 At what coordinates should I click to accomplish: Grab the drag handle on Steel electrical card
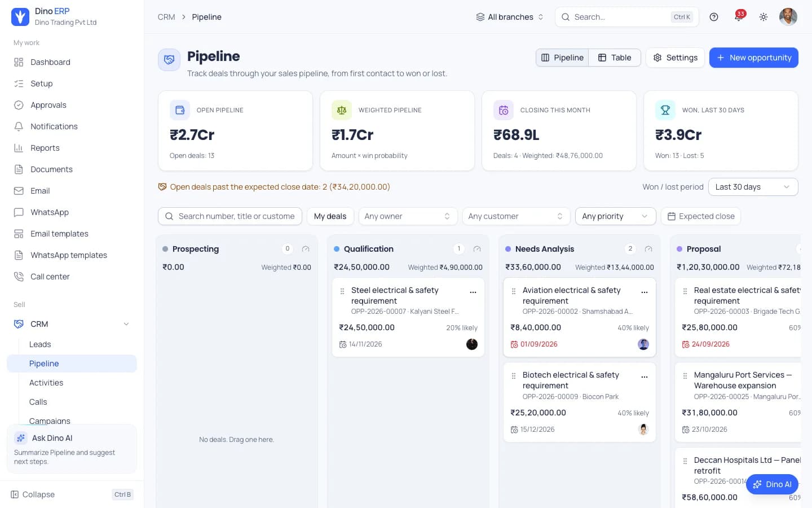342,291
